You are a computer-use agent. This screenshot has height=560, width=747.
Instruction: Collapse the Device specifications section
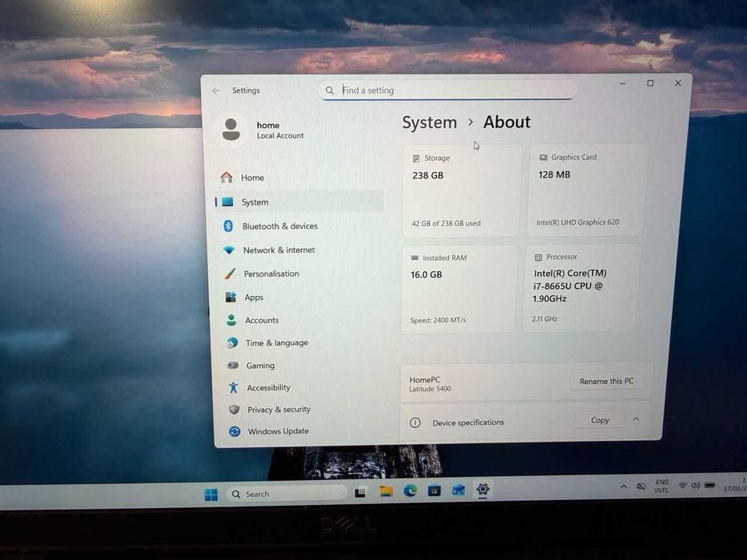click(x=636, y=419)
